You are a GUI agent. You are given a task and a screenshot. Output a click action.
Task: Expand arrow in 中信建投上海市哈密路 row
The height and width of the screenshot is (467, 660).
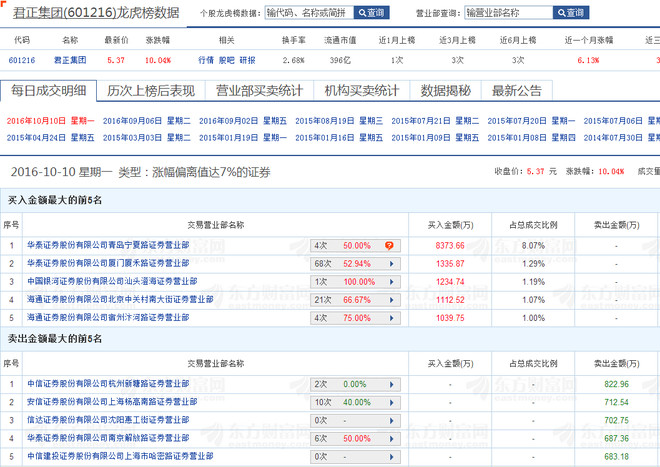391,457
